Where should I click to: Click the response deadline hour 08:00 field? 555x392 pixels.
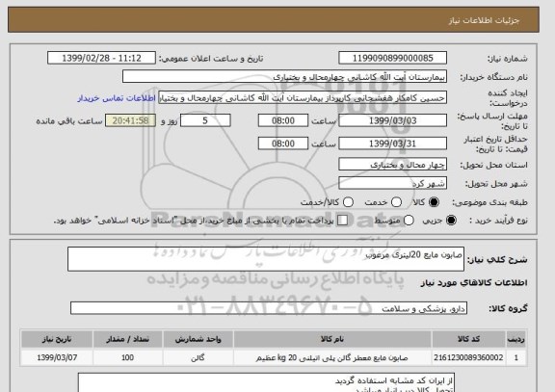tap(283, 120)
